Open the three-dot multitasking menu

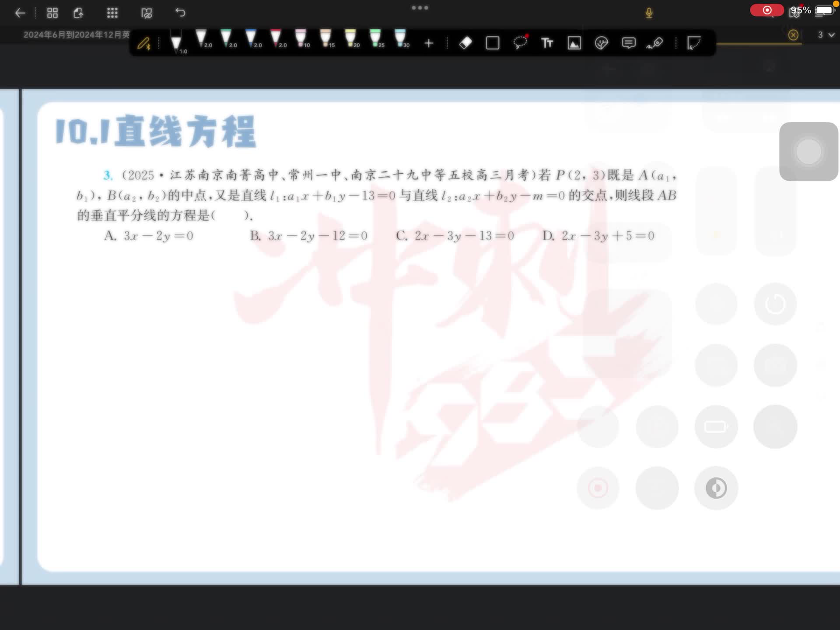tap(420, 8)
